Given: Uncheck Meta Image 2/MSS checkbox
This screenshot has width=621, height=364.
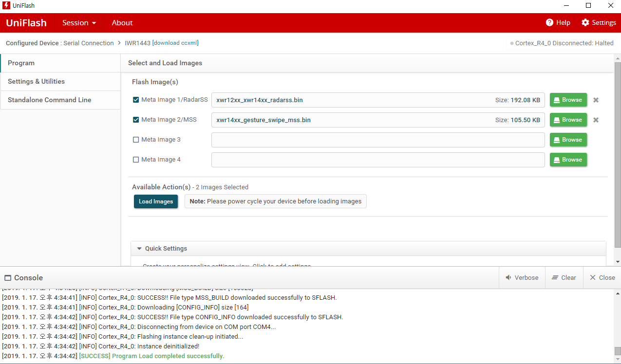Looking at the screenshot, I should [136, 120].
